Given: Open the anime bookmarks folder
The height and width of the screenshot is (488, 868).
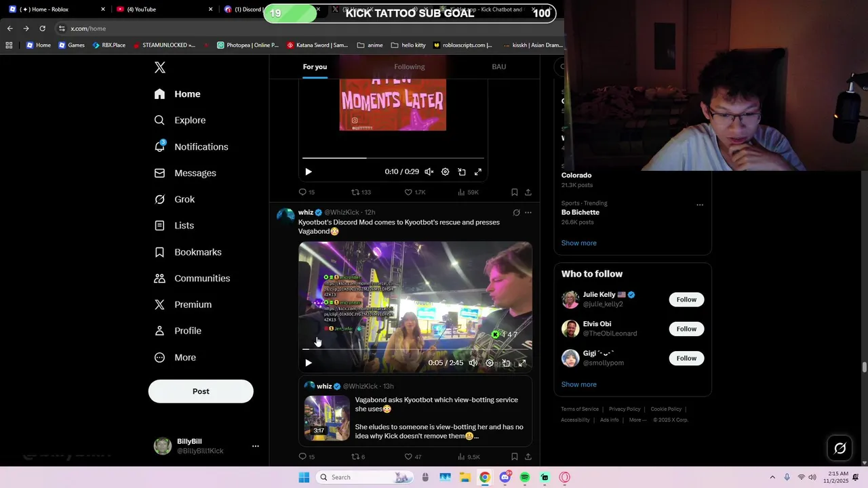Looking at the screenshot, I should (370, 45).
